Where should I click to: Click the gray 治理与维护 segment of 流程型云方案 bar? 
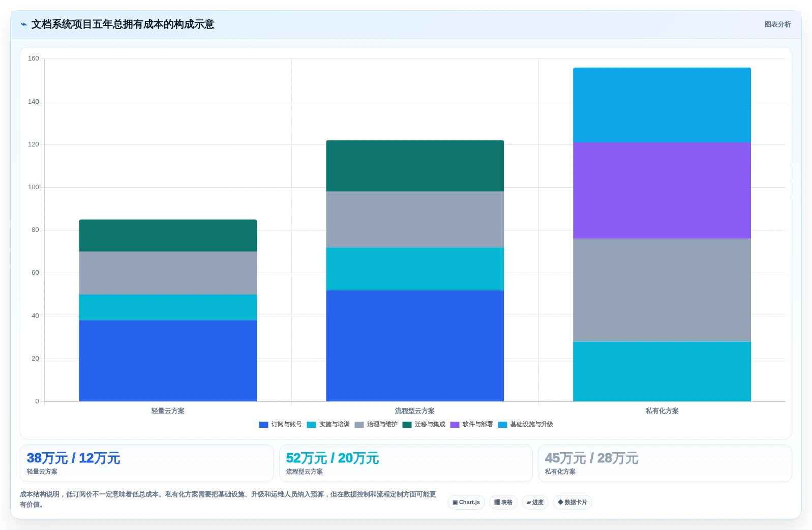pyautogui.click(x=415, y=220)
